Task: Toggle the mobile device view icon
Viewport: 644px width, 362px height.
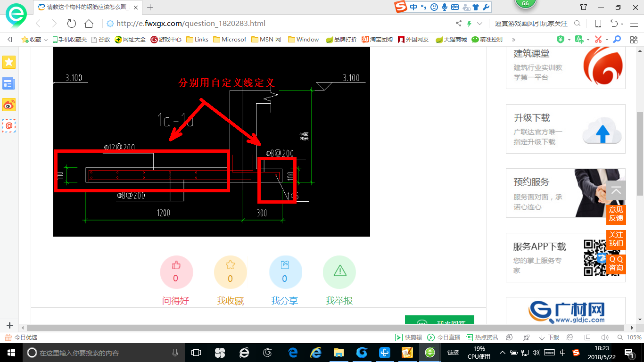Action: click(x=598, y=24)
